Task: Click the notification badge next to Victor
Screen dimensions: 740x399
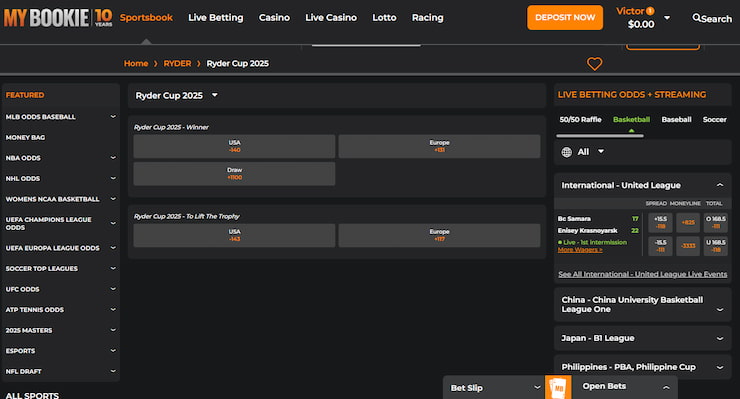Action: [x=650, y=11]
